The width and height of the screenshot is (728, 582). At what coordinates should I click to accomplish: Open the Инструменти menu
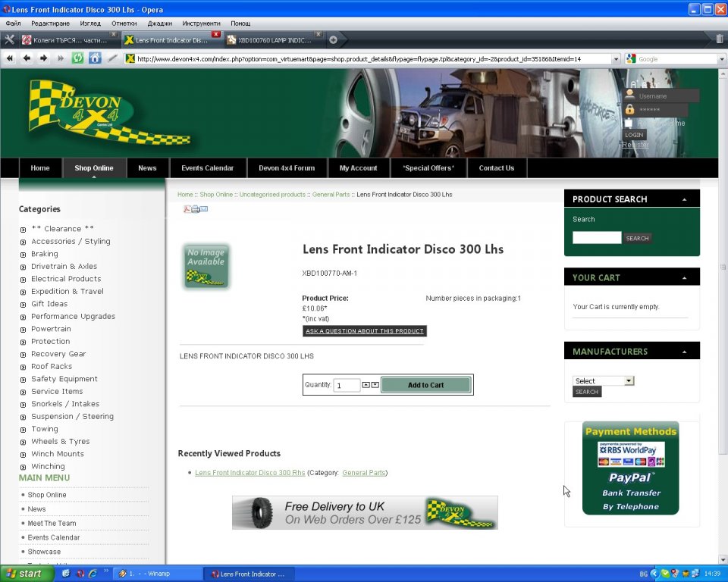201,23
